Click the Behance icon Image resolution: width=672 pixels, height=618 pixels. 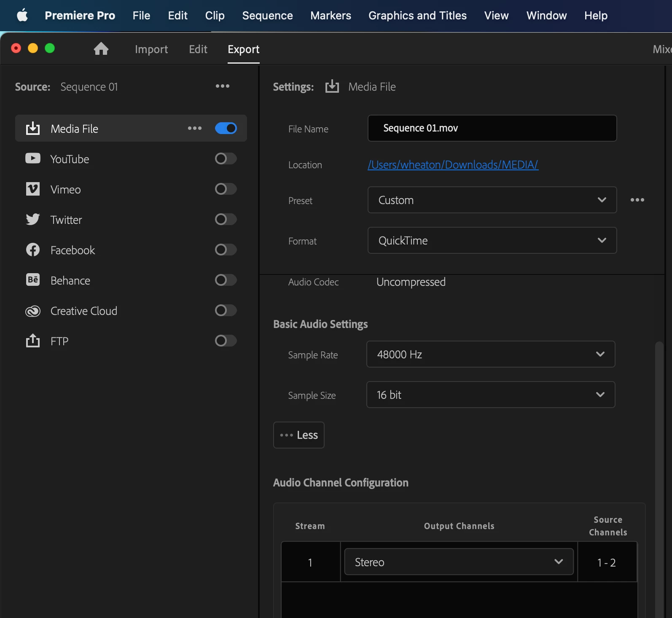33,280
